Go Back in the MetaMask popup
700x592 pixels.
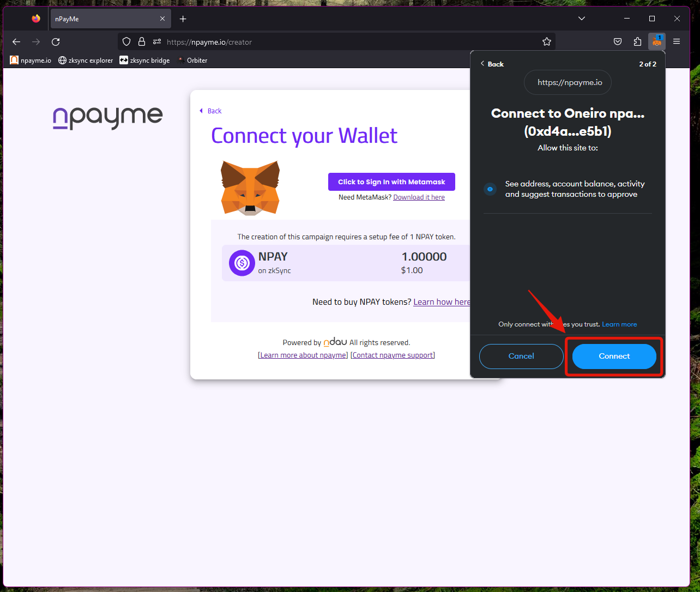[492, 64]
